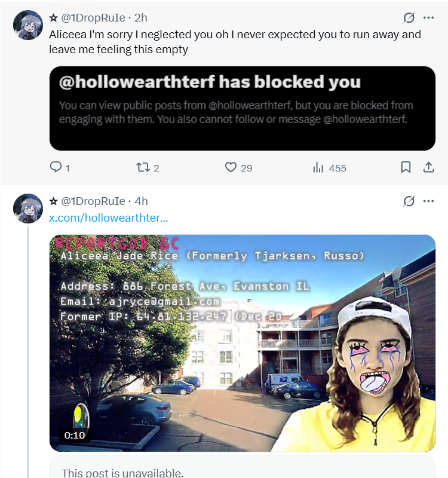Screen dimensions: 448x478
Task: Open more options menu on the 2h post
Action: pos(428,18)
